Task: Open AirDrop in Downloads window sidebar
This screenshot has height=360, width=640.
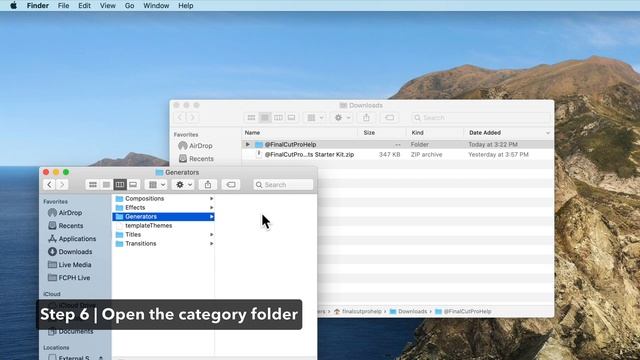Action: (196, 146)
